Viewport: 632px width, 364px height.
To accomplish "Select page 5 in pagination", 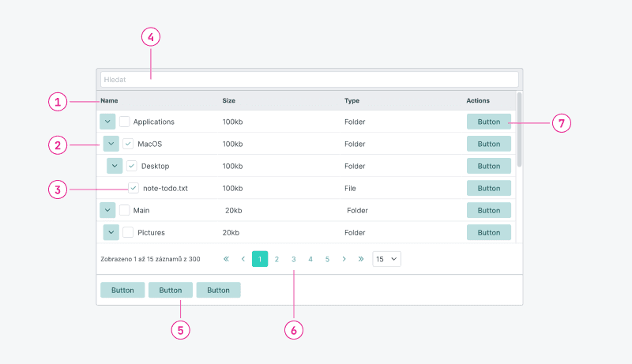I will click(x=327, y=259).
